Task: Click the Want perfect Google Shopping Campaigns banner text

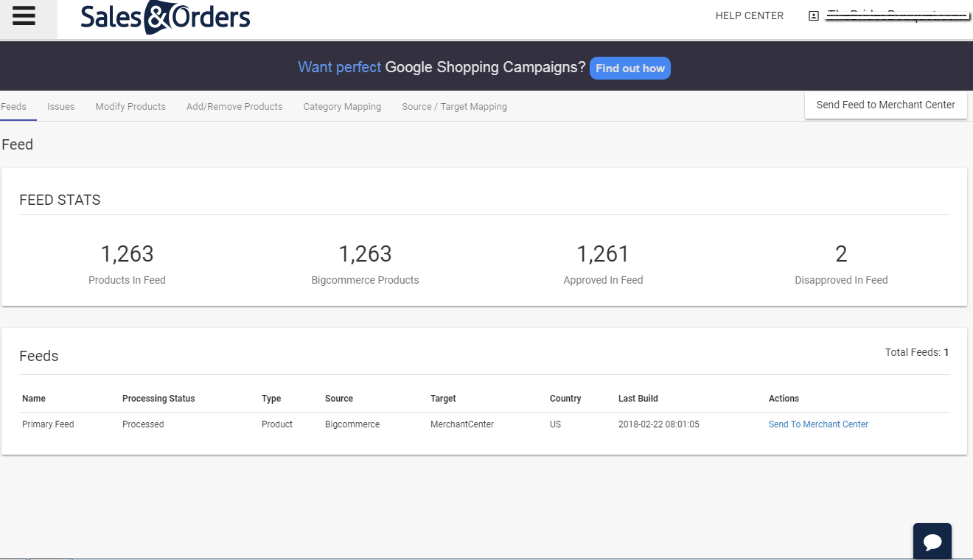Action: coord(442,67)
